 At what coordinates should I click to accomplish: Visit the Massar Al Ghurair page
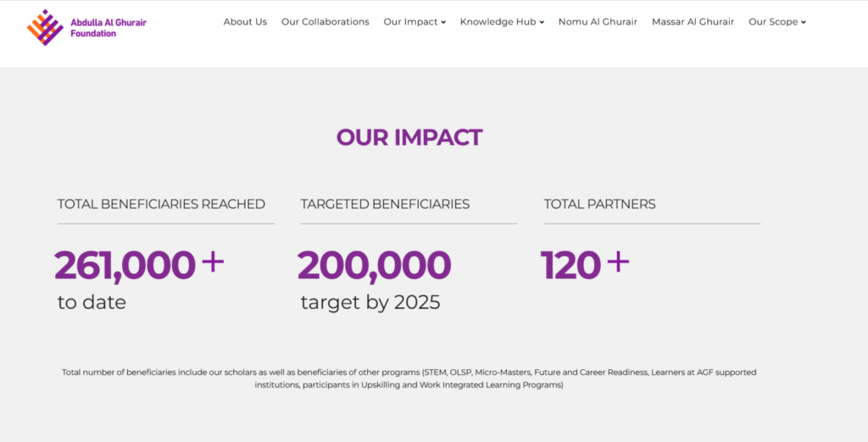tap(693, 22)
